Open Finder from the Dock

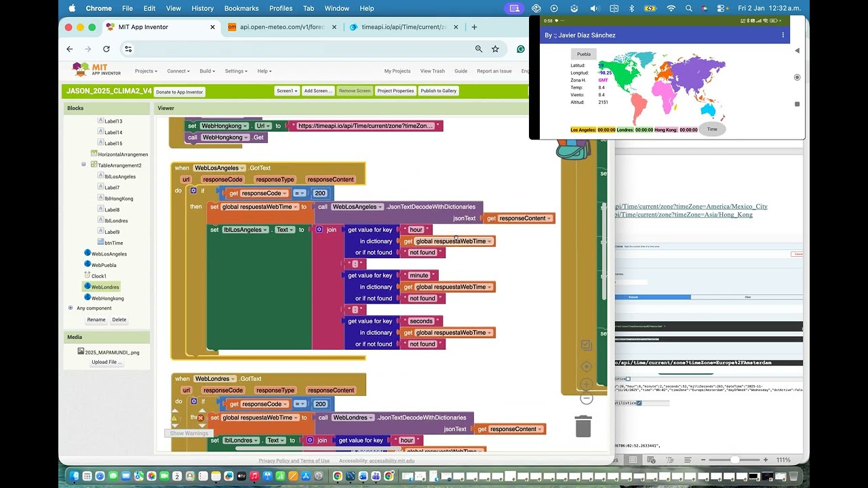tap(73, 476)
